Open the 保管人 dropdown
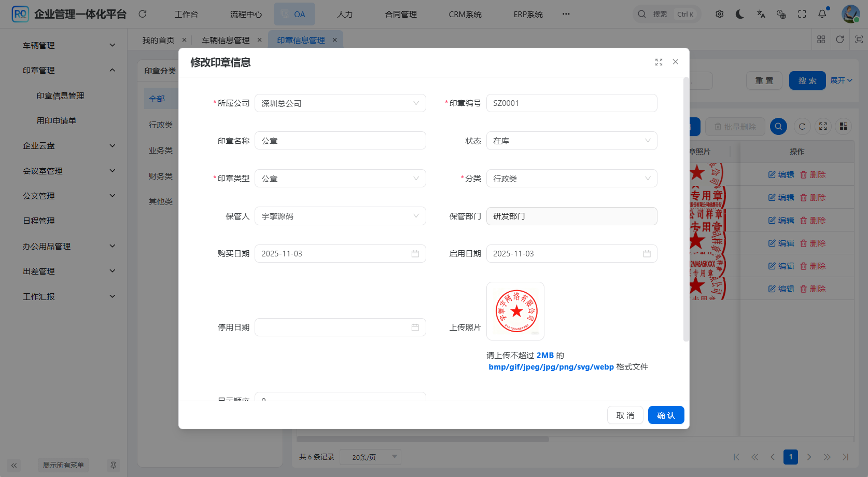This screenshot has width=868, height=477. [340, 216]
